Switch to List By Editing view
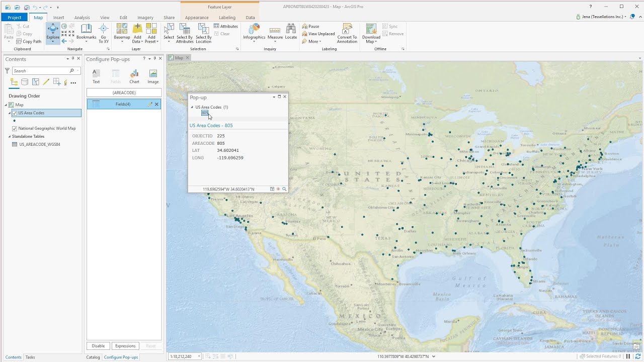The image size is (644, 362). point(46,82)
